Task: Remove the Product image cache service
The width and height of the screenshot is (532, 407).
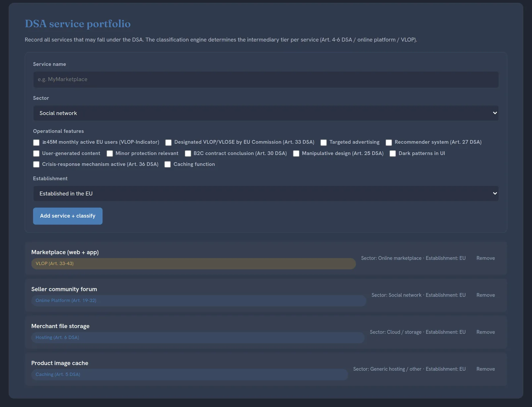Action: 485,369
